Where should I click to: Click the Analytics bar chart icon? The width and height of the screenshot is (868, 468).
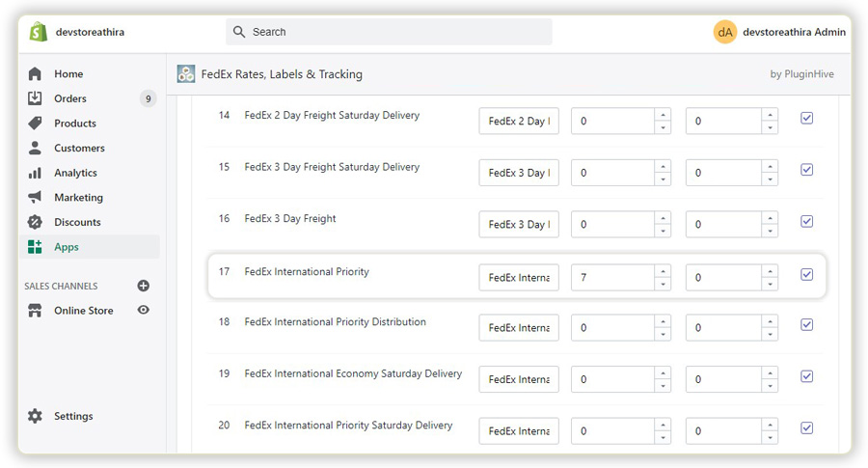coord(36,173)
